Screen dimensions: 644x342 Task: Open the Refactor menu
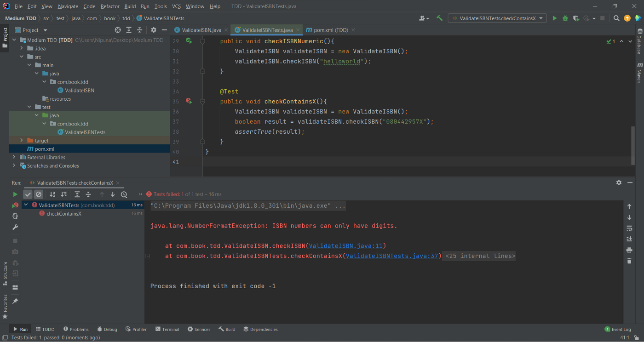(x=109, y=6)
